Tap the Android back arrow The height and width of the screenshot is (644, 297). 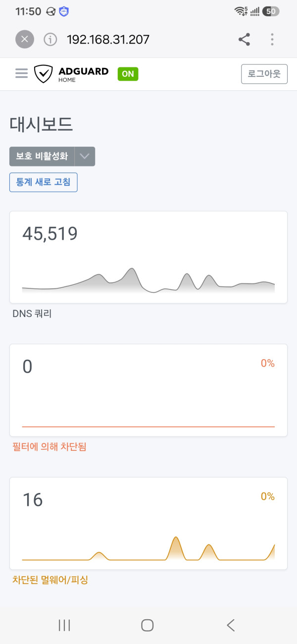tap(230, 625)
